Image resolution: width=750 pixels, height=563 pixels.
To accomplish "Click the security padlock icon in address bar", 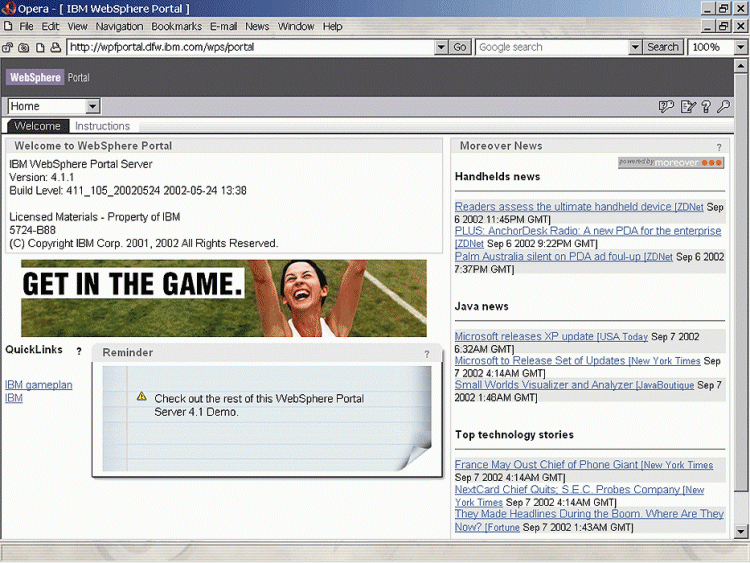I will (x=7, y=47).
